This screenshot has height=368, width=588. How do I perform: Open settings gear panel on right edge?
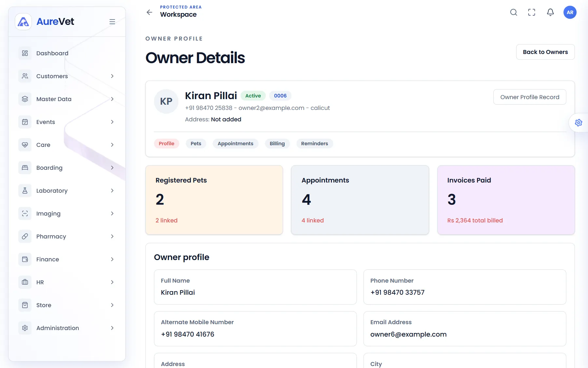click(x=579, y=123)
